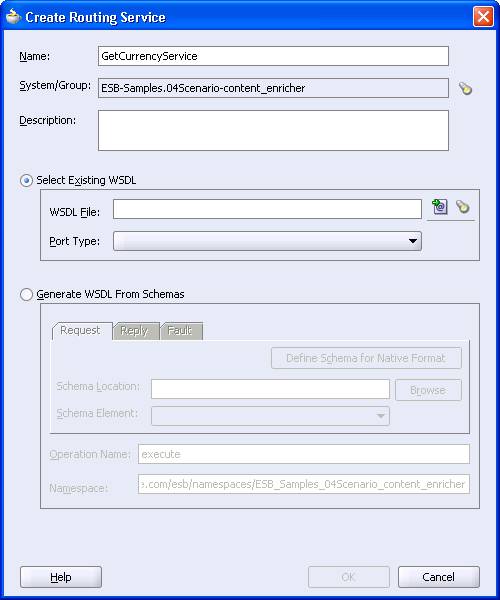Click into the Name field
Viewport: 500px width, 600px height.
coord(273,56)
